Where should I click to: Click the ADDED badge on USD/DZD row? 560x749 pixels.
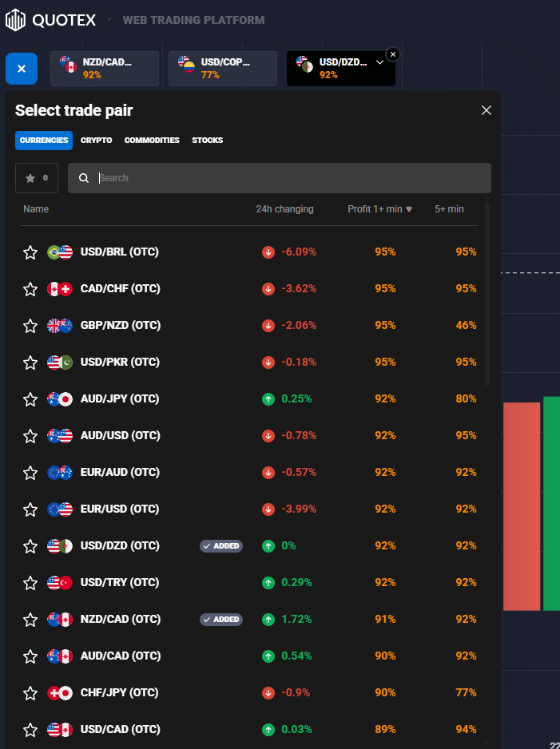point(220,546)
